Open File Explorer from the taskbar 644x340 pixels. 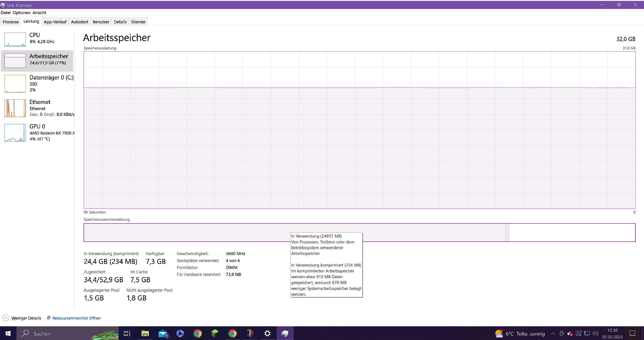tap(145, 333)
